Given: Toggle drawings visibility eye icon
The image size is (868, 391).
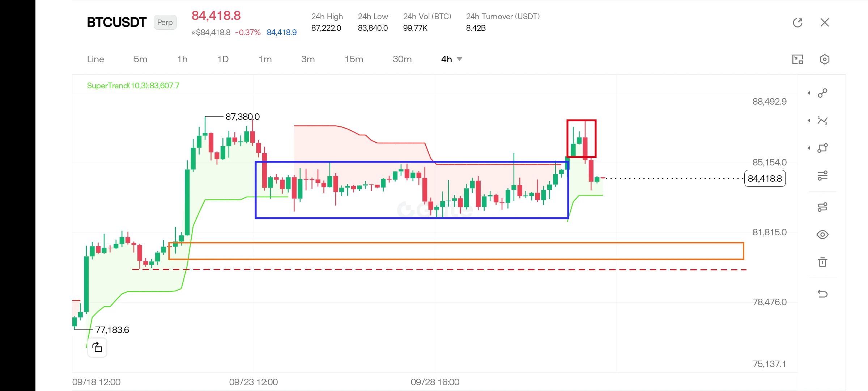Looking at the screenshot, I should (822, 235).
